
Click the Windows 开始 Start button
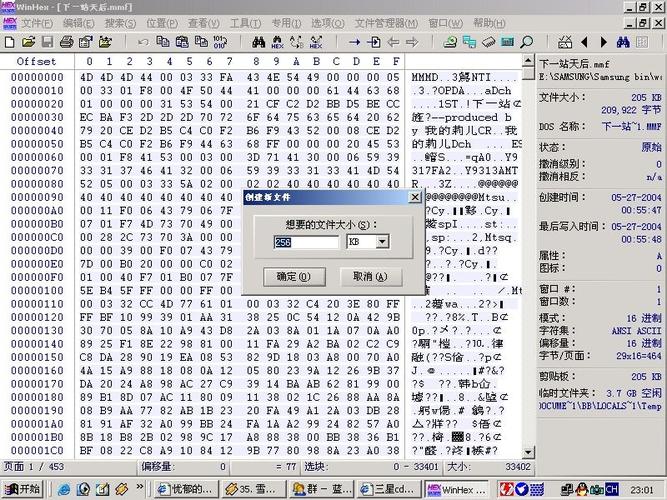[x=23, y=489]
